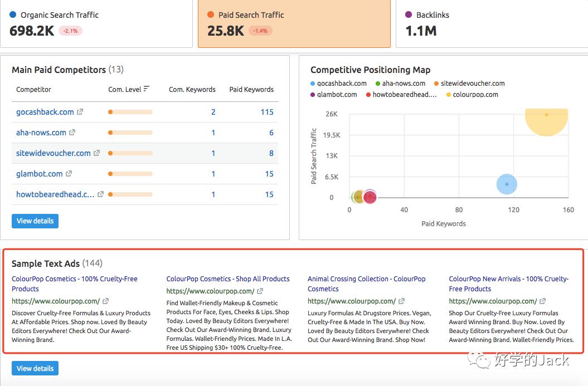588x386 pixels.
Task: Toggle gocashback.com legend item on map
Action: click(338, 84)
